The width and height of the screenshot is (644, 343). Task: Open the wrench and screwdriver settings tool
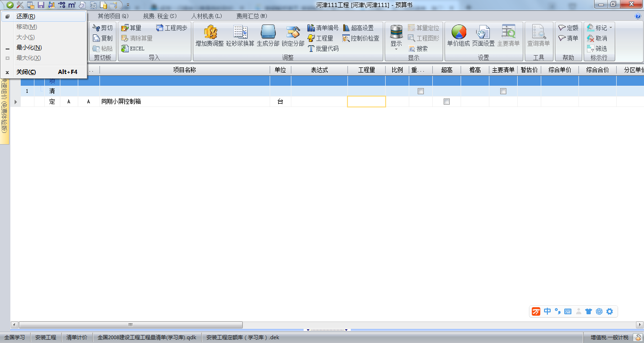coord(20,5)
